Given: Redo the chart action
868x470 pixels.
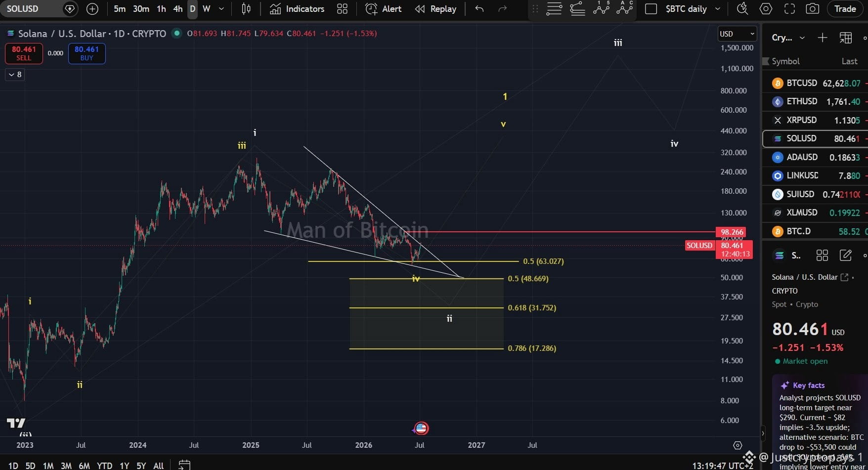Looking at the screenshot, I should pyautogui.click(x=503, y=9).
